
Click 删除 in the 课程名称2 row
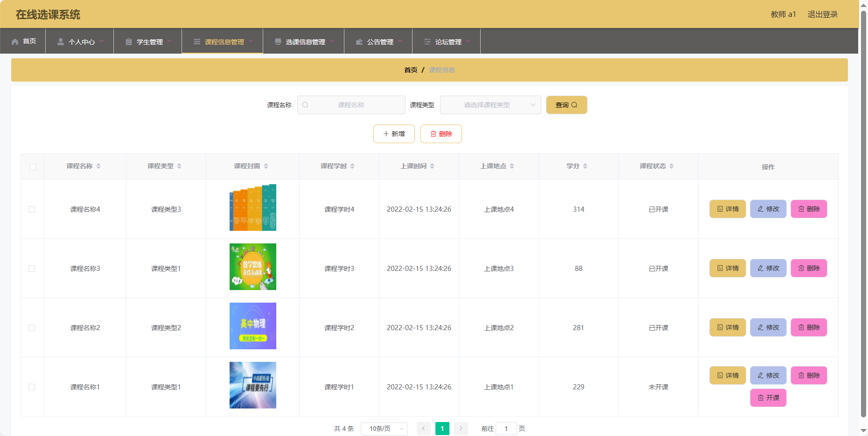tap(809, 327)
